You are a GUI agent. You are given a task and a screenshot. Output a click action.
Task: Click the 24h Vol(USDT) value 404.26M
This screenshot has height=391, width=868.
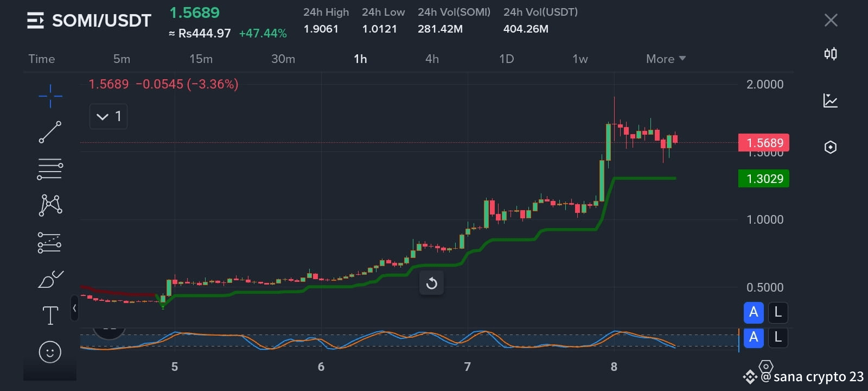526,29
